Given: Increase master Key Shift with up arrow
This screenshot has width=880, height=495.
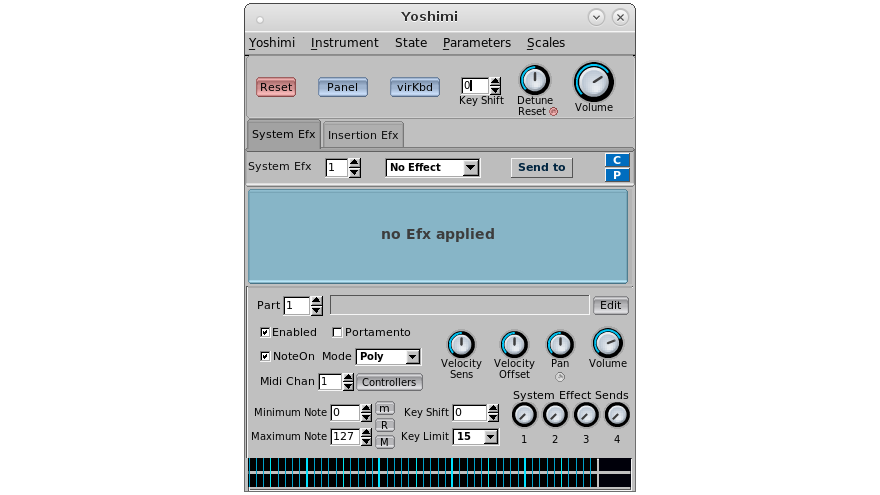Looking at the screenshot, I should [495, 81].
